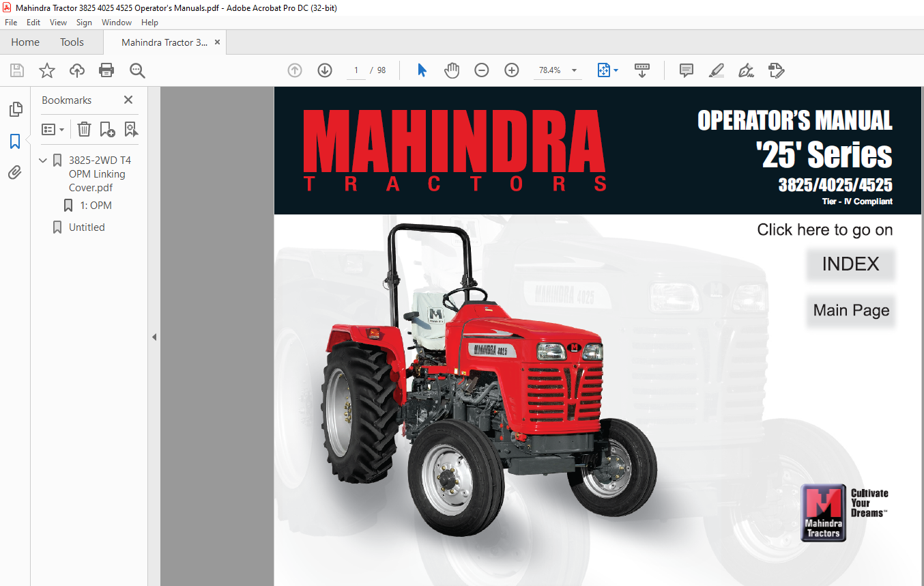
Task: Click the Save file icon
Action: [17, 70]
